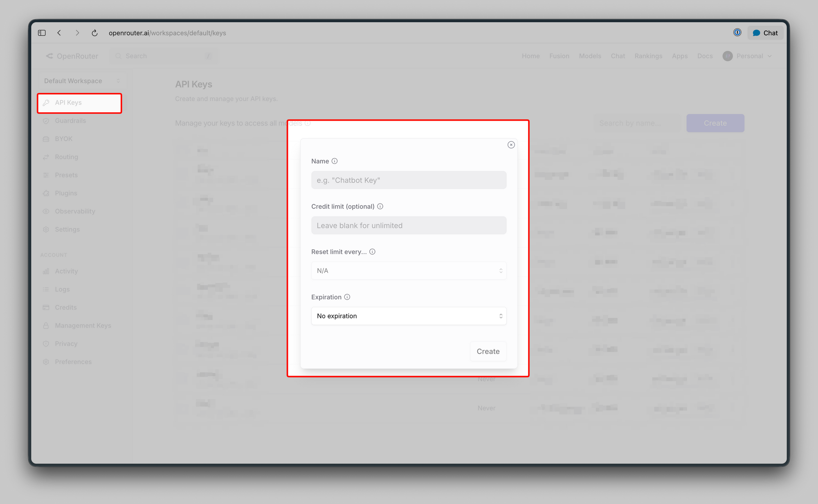The image size is (818, 504).
Task: Focus the top Search box
Action: point(164,56)
